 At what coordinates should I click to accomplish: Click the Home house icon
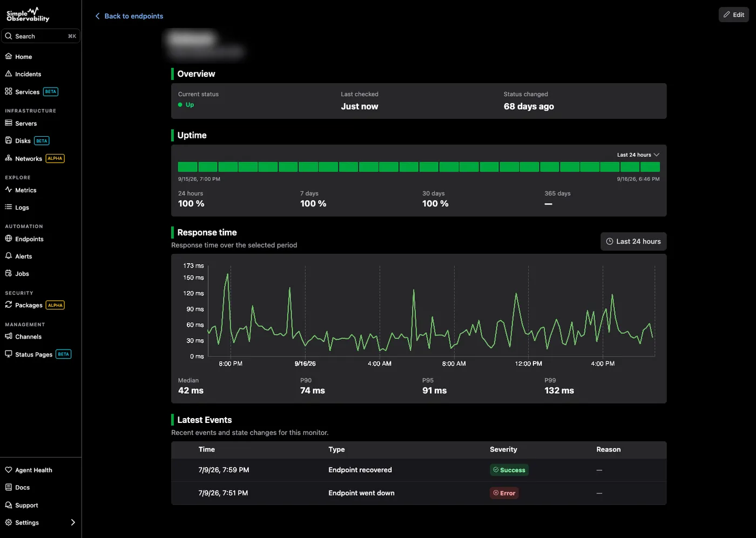9,56
